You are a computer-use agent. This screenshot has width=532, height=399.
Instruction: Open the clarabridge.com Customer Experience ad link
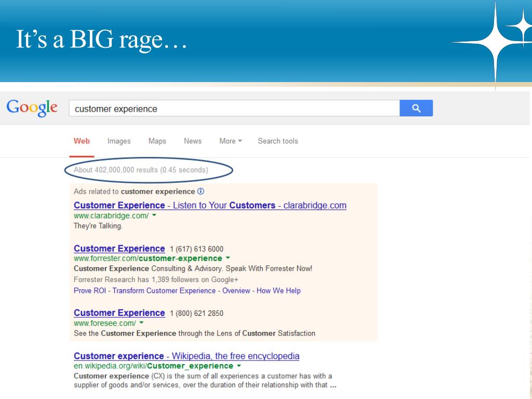click(x=210, y=205)
